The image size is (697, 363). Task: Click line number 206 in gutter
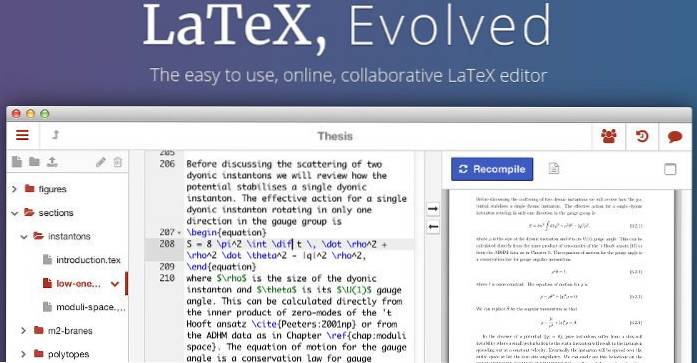tap(167, 164)
